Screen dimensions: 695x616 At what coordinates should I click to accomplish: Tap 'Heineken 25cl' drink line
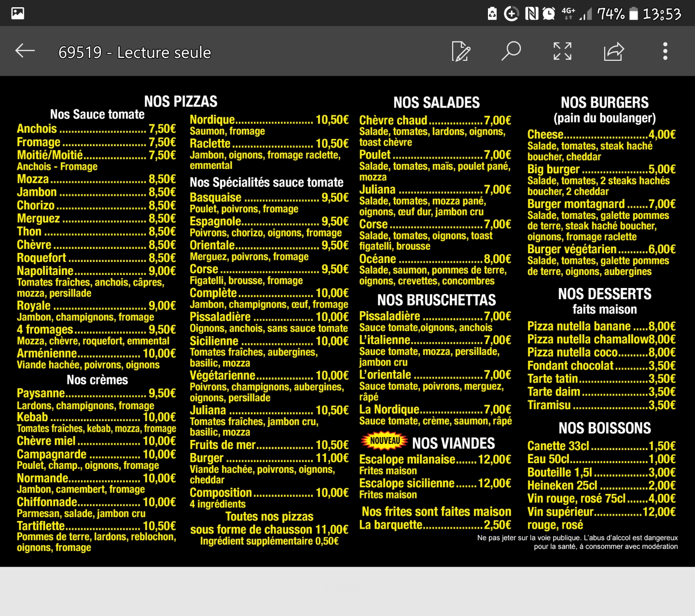tap(601, 486)
